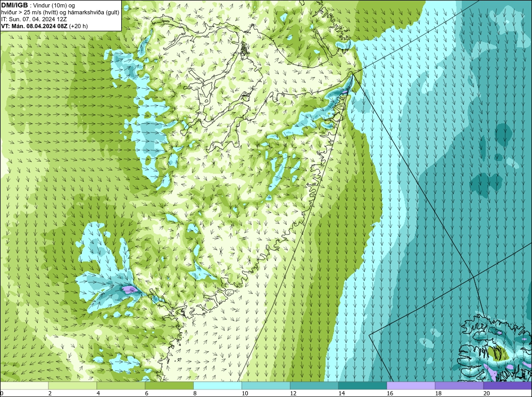The image size is (532, 397).
Task: Pick the 10–12 m/s light teal legend swatch
Action: [266, 386]
